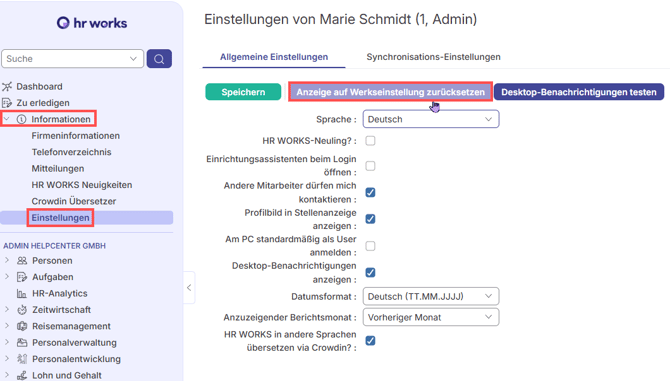Viewport: 670px width, 381px height.
Task: Open the Sprache dropdown
Action: 431,119
